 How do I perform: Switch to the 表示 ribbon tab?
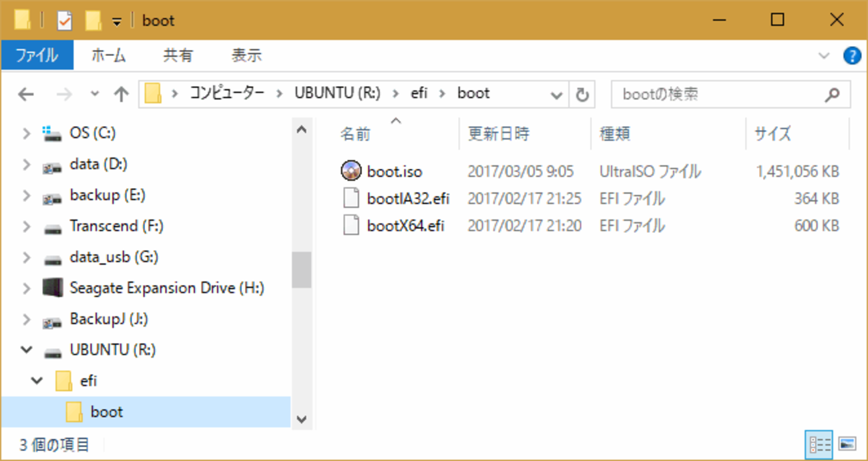(x=246, y=55)
